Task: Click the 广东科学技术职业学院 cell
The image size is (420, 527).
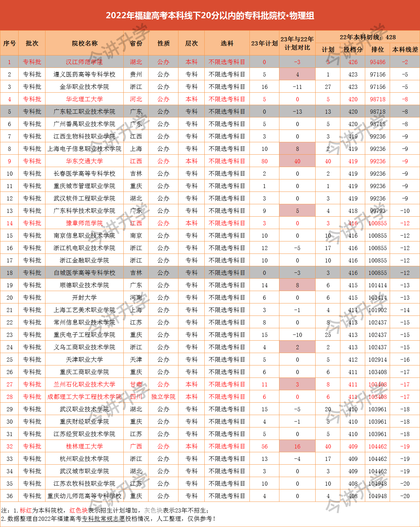Action: (84, 211)
